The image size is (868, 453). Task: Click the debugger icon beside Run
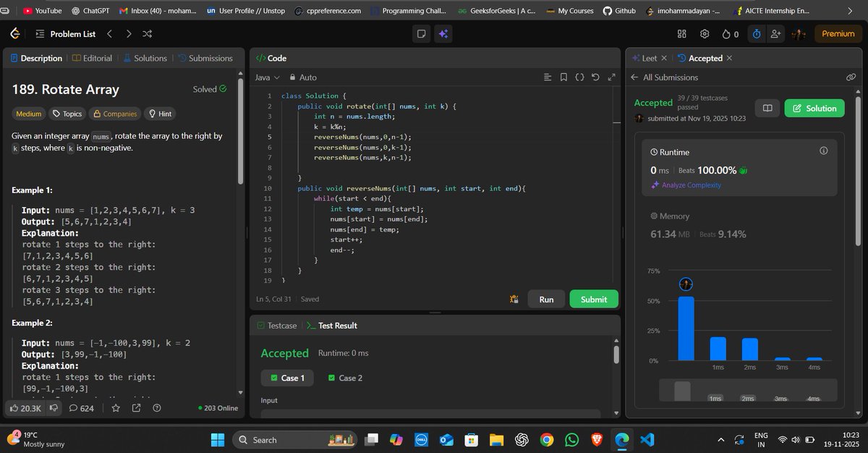[x=514, y=299]
